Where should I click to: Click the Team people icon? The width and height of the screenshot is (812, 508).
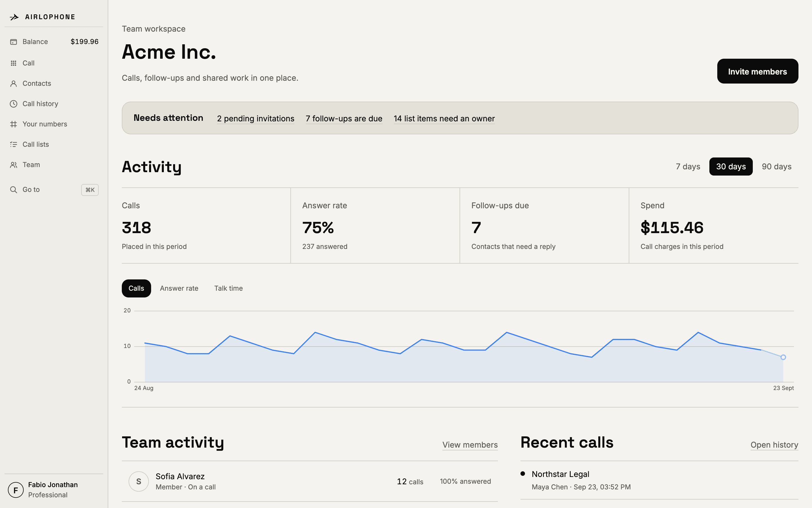tap(14, 165)
